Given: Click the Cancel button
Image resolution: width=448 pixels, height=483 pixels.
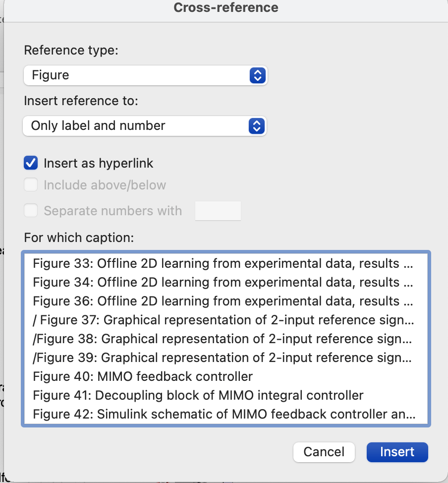Looking at the screenshot, I should pyautogui.click(x=324, y=452).
